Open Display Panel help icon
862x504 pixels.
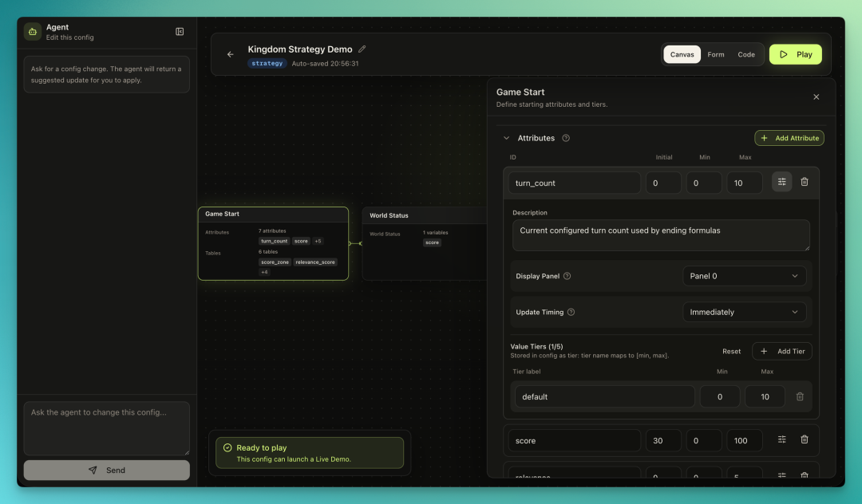[567, 276]
